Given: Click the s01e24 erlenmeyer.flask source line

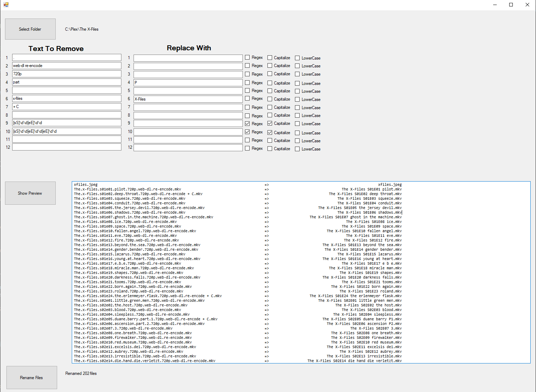Looking at the screenshot, I should coord(148,296).
